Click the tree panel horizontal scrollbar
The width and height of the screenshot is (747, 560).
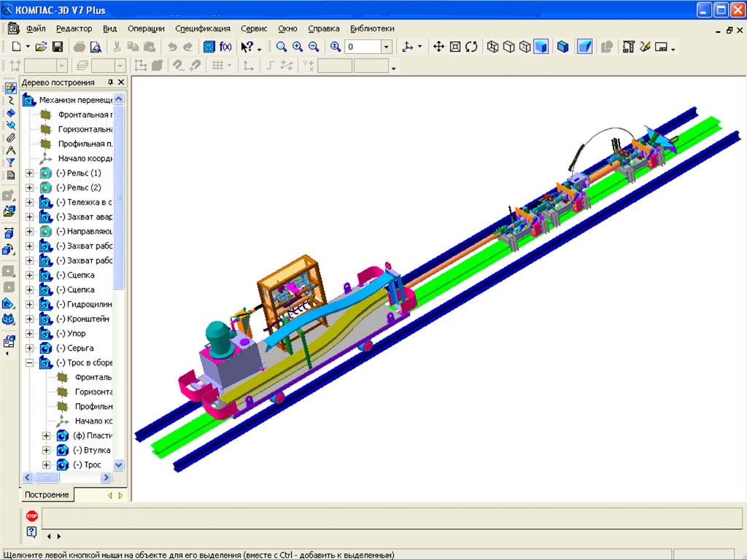66,478
